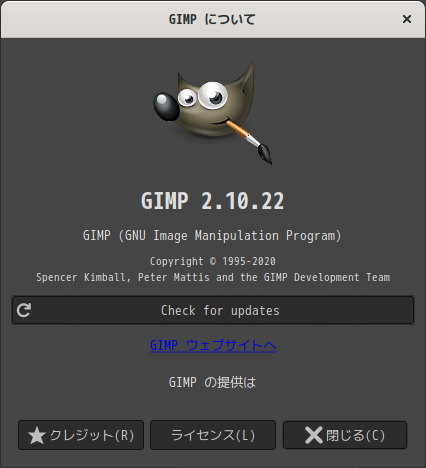
Task: Click the Spencer Kimball, Peter Mattis line
Action: point(213,277)
